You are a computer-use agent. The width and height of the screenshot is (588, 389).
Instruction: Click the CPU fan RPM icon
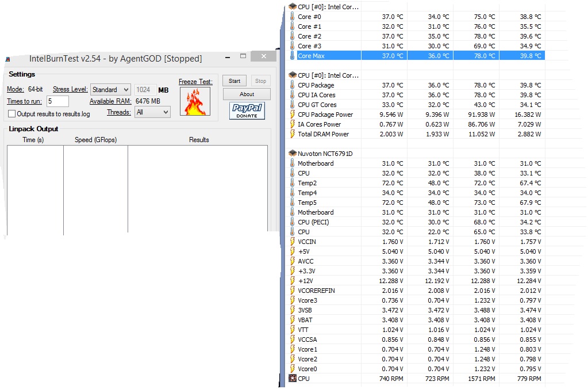pyautogui.click(x=293, y=378)
